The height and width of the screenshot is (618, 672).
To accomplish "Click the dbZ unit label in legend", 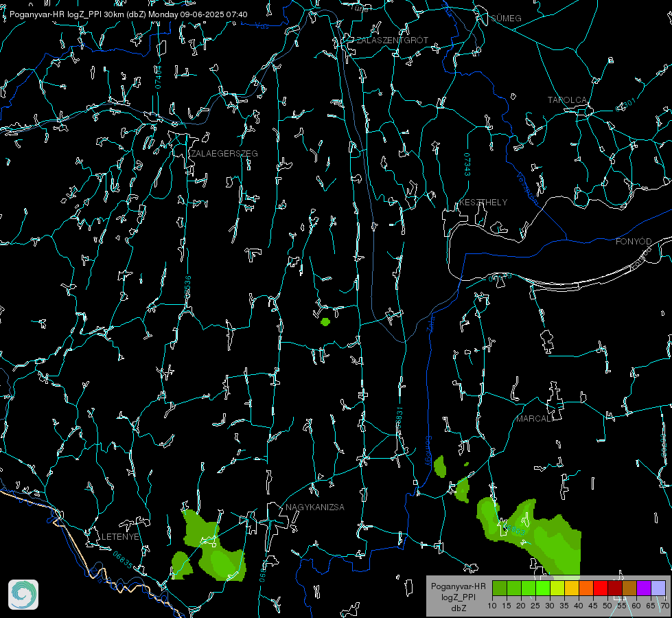I will (458, 608).
